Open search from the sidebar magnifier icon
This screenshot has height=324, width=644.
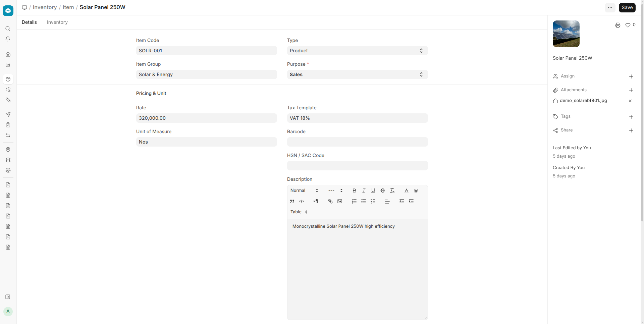(8, 29)
